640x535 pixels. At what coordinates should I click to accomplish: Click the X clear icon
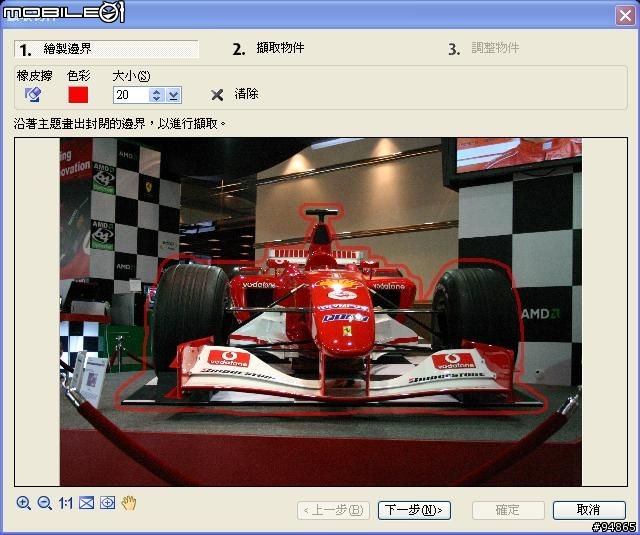[x=217, y=95]
